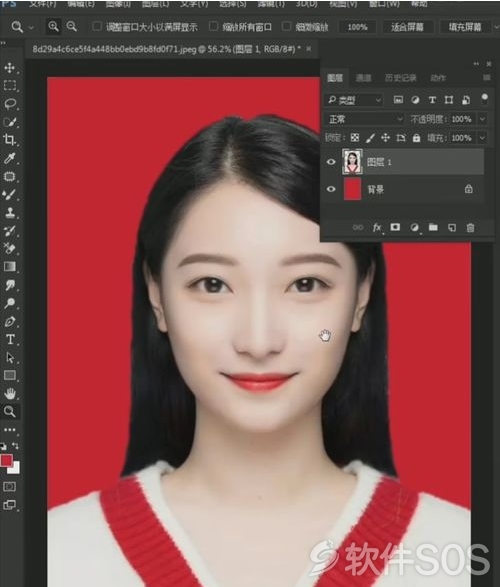500x587 pixels.
Task: Toggle lock all padlock icon
Action: (x=416, y=138)
